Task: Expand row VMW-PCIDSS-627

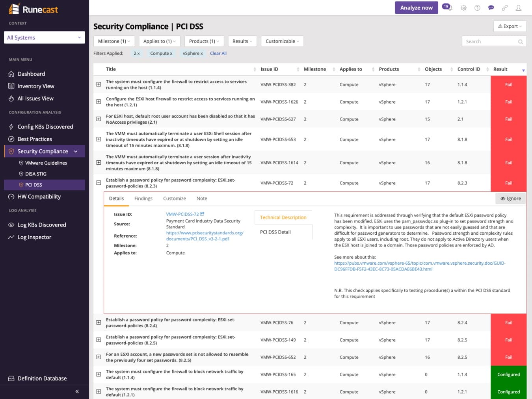Action: (99, 119)
